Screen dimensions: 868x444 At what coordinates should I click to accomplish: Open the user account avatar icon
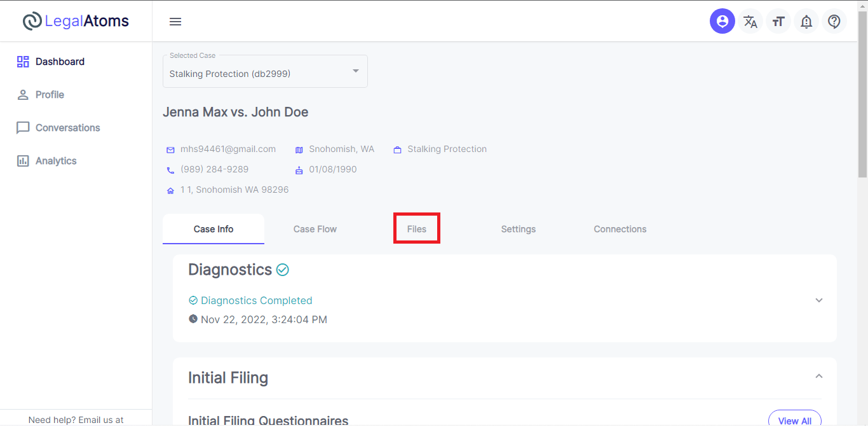coord(722,22)
